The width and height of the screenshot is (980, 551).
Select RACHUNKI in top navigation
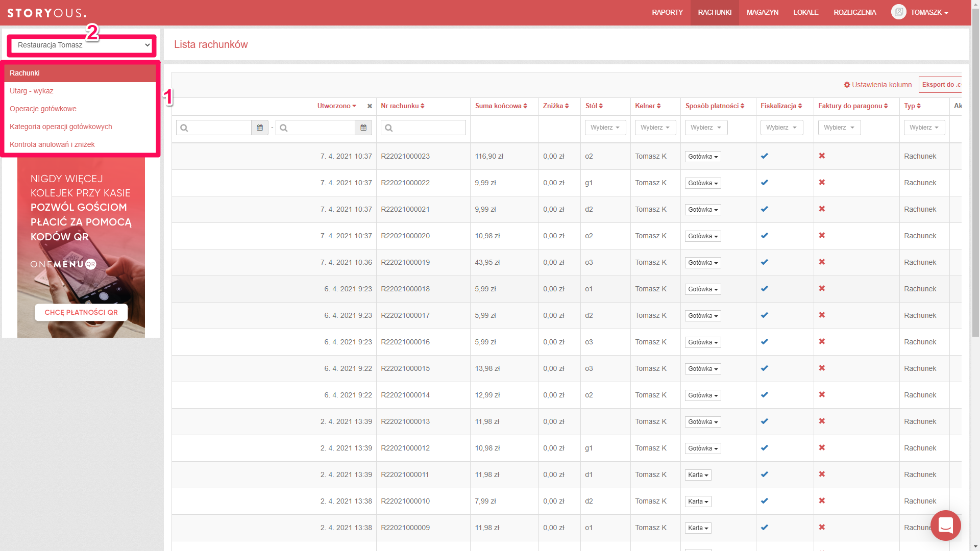[715, 12]
